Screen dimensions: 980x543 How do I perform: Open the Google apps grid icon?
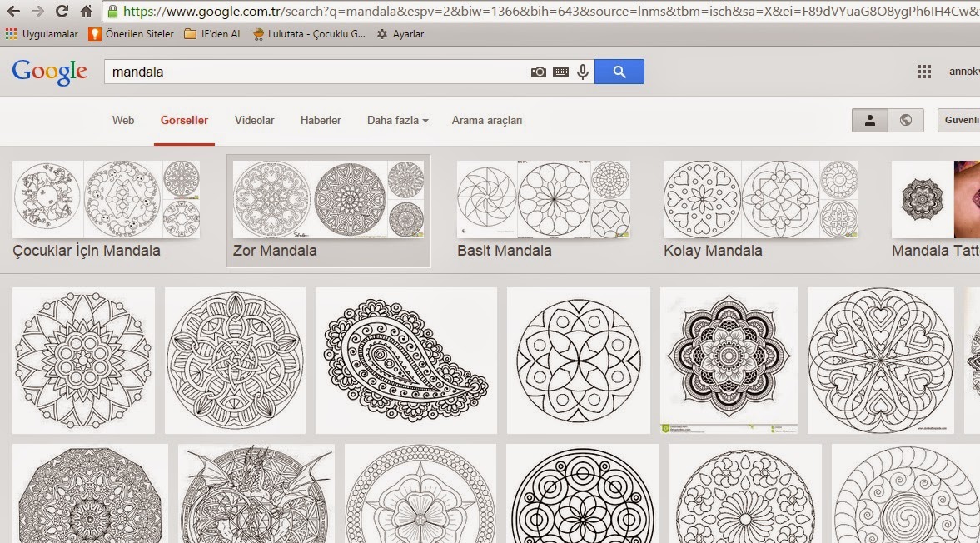[923, 72]
